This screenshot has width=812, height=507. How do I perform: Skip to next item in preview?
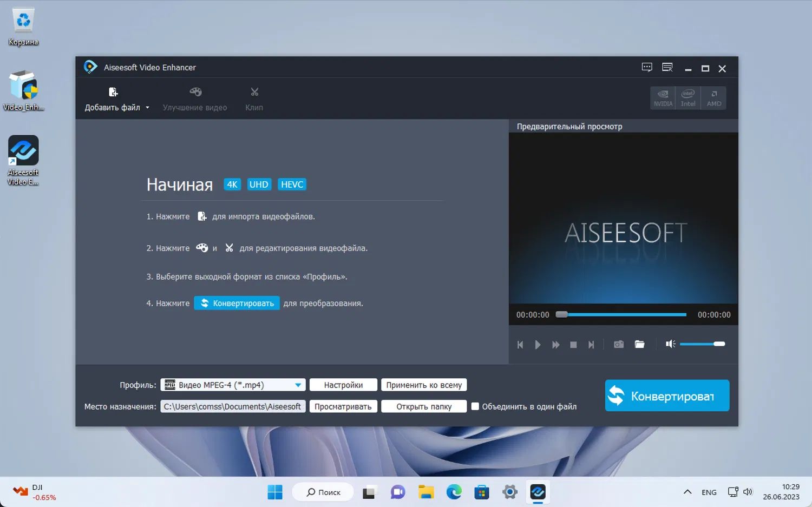[591, 345]
